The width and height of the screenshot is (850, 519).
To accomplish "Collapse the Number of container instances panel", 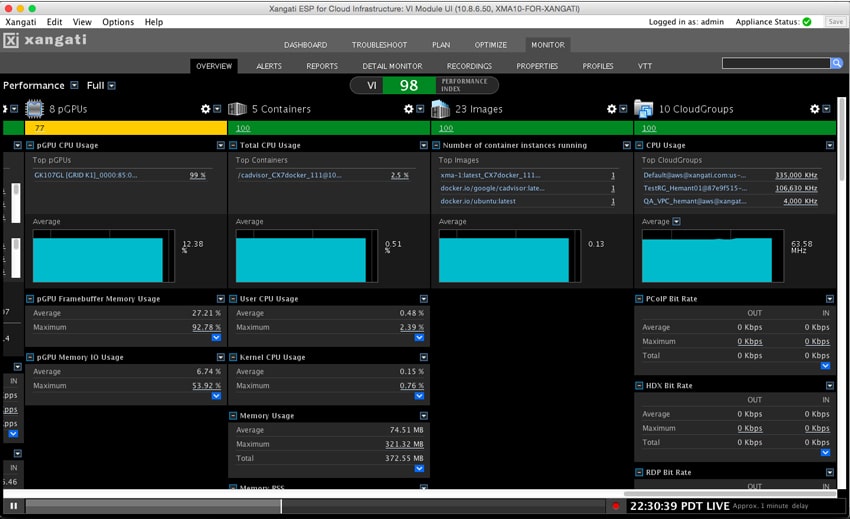I will pyautogui.click(x=436, y=145).
